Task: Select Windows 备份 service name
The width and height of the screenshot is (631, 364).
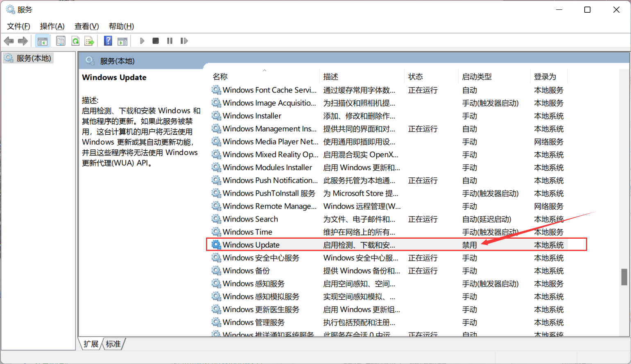Action: 246,271
